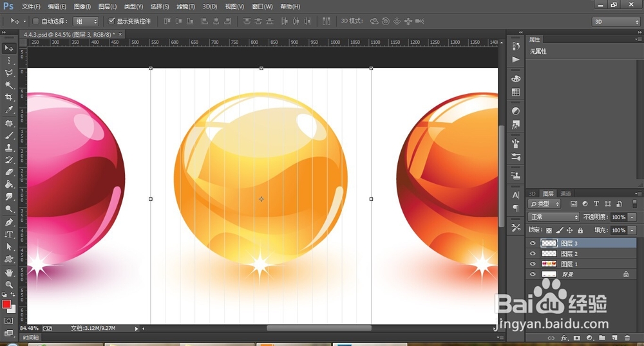Select the Custom Shape tool
The width and height of the screenshot is (644, 346).
(8, 260)
